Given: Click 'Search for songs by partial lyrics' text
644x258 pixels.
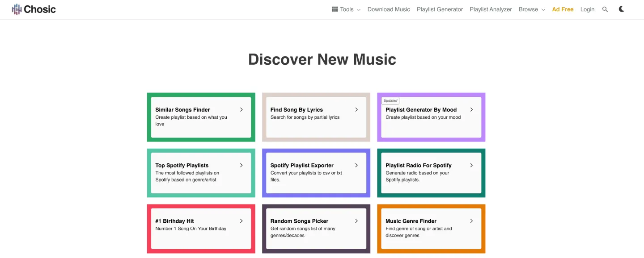Looking at the screenshot, I should coord(305,117).
